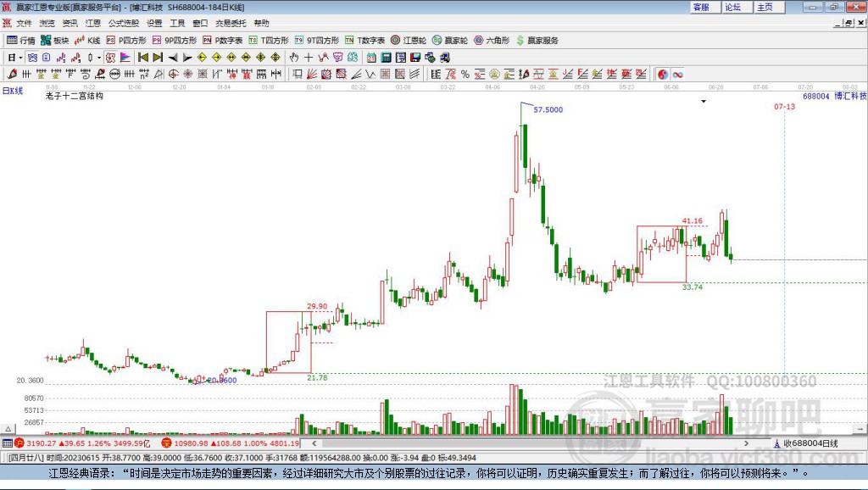Move chart right with black arrow
This screenshot has height=490, width=868.
point(187,58)
